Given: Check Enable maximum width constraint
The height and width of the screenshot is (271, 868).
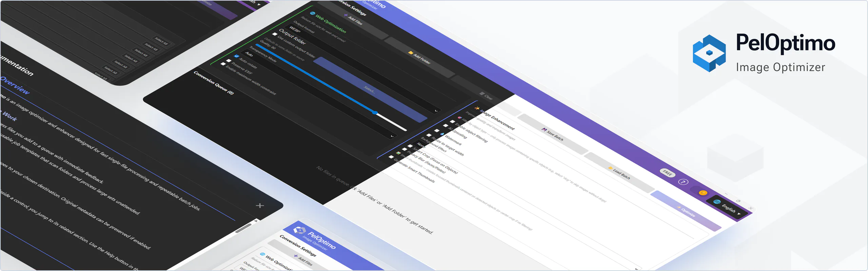Looking at the screenshot, I should pyautogui.click(x=223, y=64).
